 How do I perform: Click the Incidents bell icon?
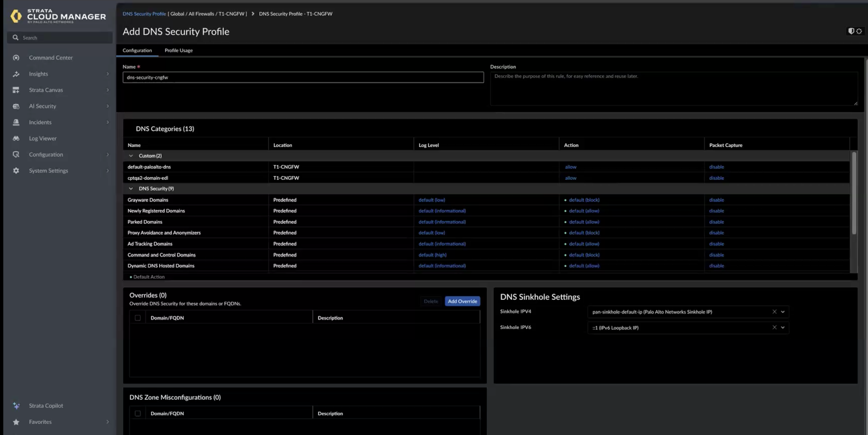pyautogui.click(x=16, y=122)
